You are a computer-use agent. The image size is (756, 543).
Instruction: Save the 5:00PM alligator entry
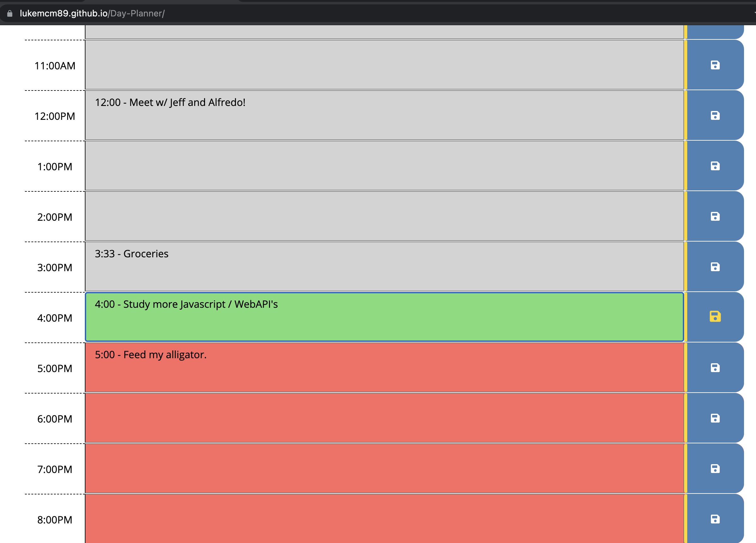[715, 368]
